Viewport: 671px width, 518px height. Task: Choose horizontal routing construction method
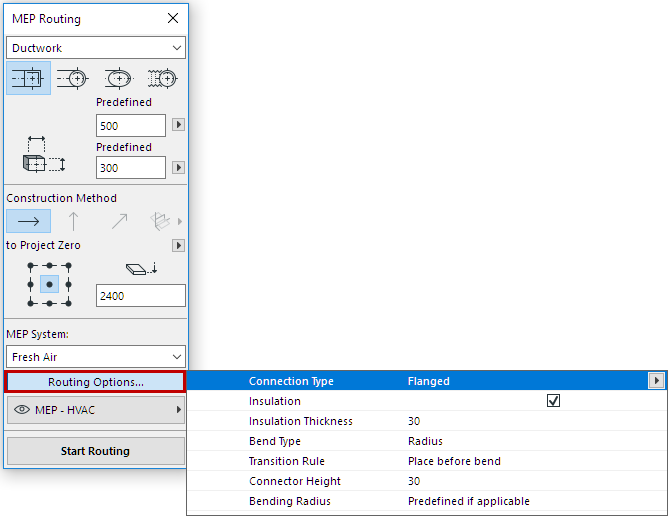click(28, 221)
